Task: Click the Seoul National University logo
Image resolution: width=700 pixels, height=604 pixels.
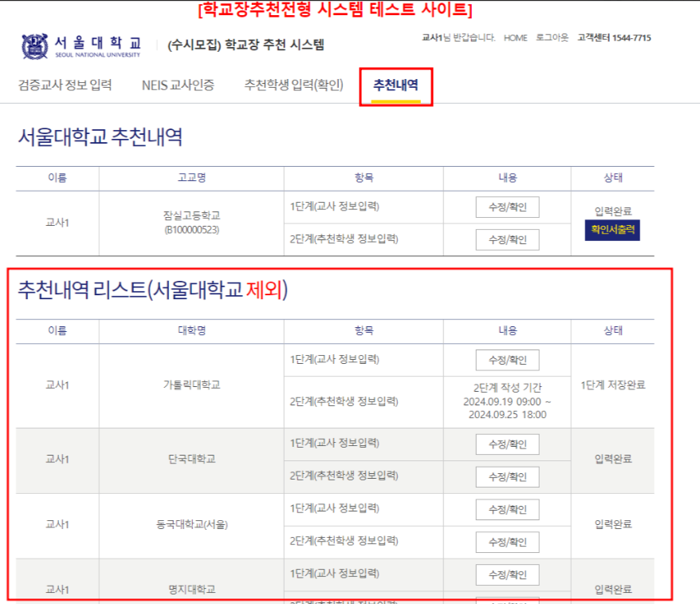Action: click(81, 46)
